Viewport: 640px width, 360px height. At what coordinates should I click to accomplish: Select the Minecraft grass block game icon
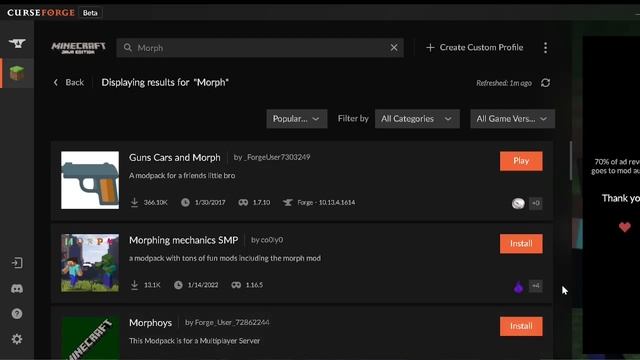click(x=17, y=73)
